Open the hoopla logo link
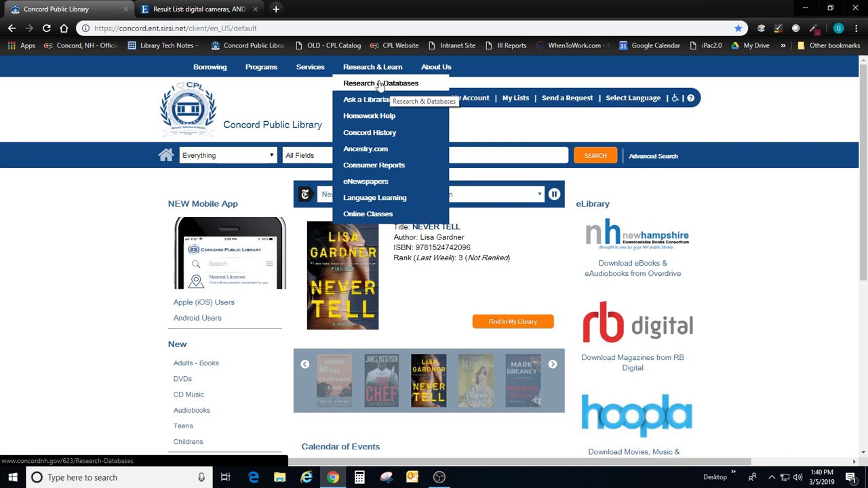The image size is (868, 488). 636,415
